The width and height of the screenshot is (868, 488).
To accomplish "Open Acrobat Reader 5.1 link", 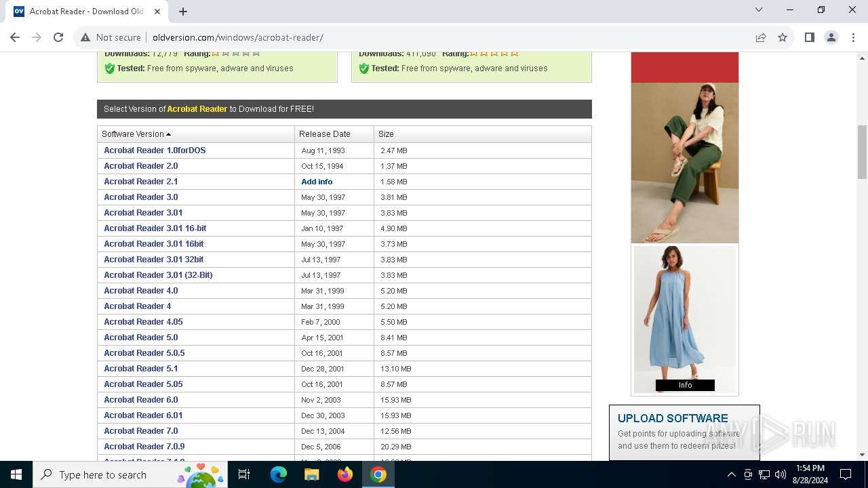I will (x=141, y=369).
